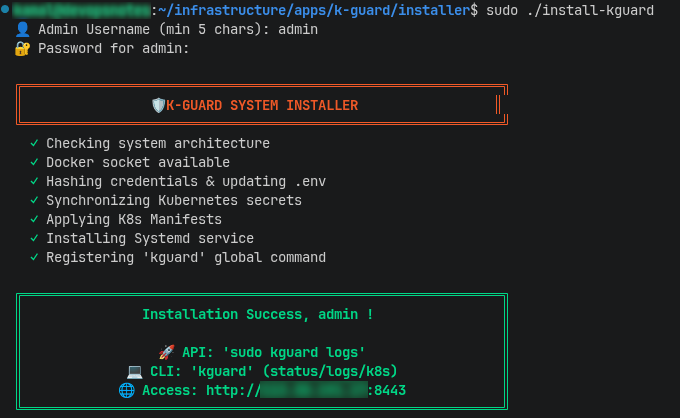Click checkmark beside Docker socket available

coord(34,162)
